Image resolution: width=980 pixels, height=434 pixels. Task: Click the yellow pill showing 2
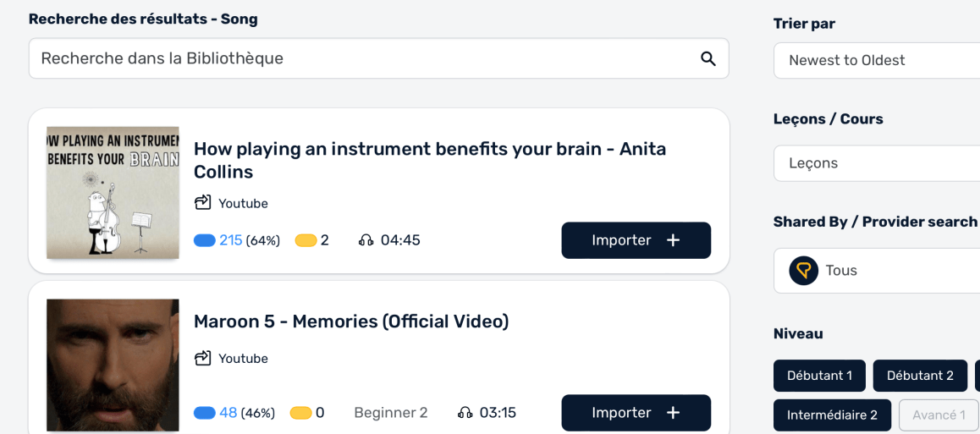coord(306,240)
